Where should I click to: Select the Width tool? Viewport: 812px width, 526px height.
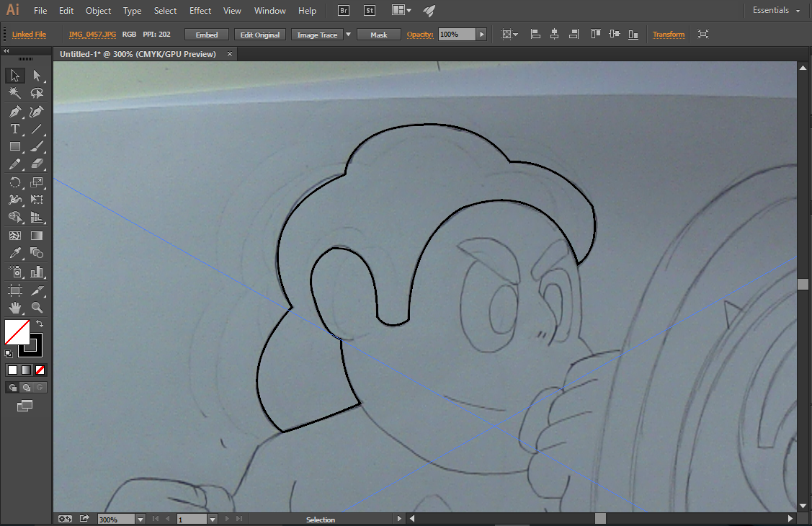pos(15,200)
